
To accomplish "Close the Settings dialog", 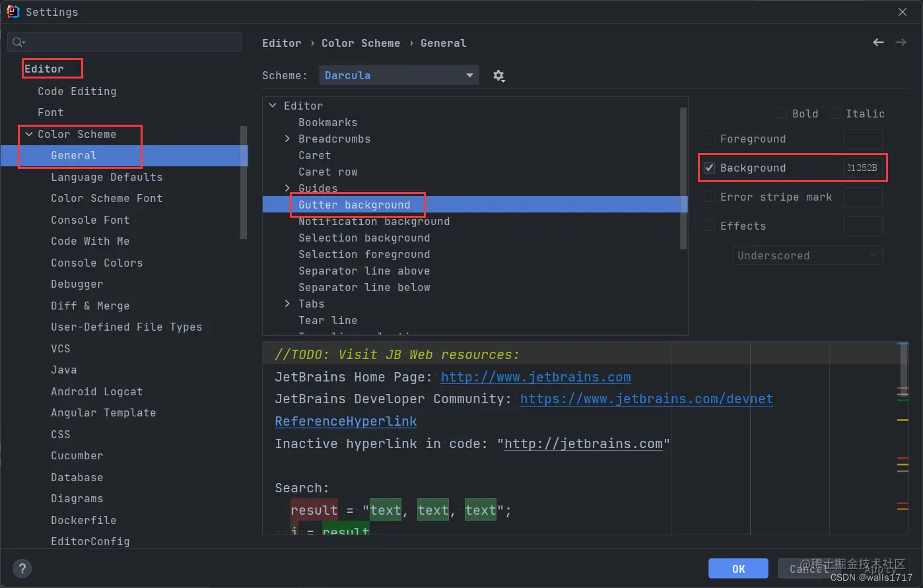I will point(903,12).
